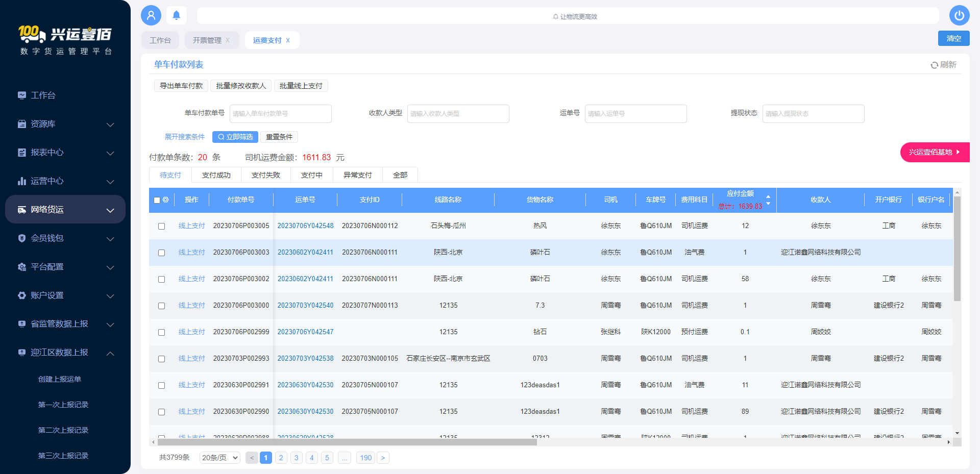
Task: Switch to the 支付成功 tab
Action: (x=216, y=175)
